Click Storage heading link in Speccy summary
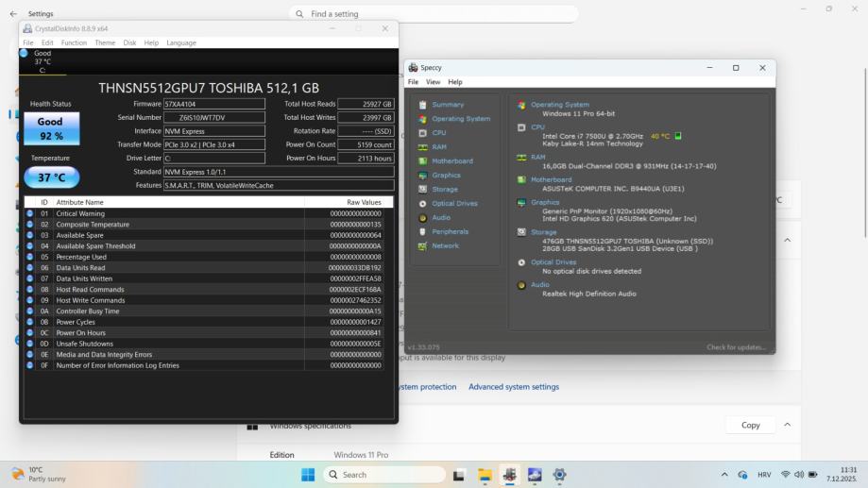This screenshot has height=488, width=868. click(x=544, y=232)
